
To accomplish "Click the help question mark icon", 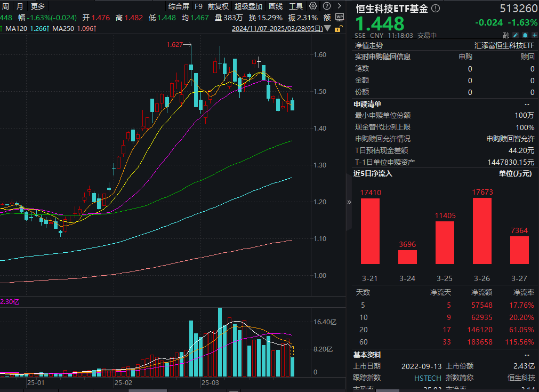I will coord(327,6).
